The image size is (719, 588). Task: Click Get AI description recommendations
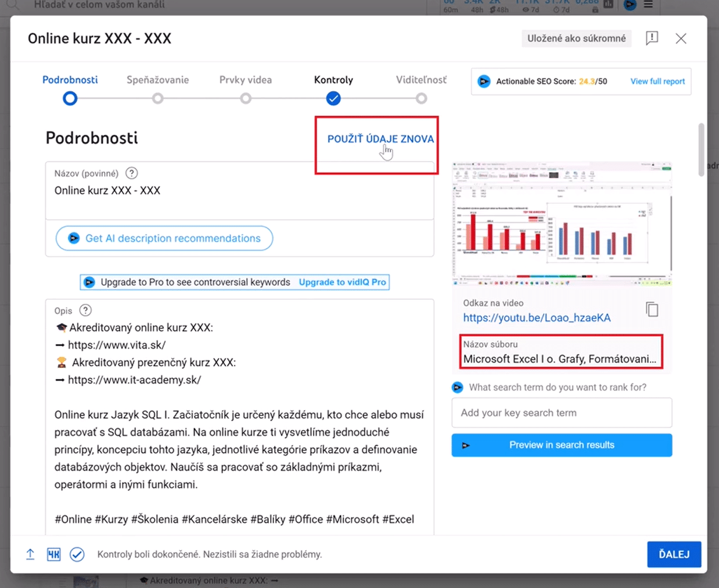(164, 238)
